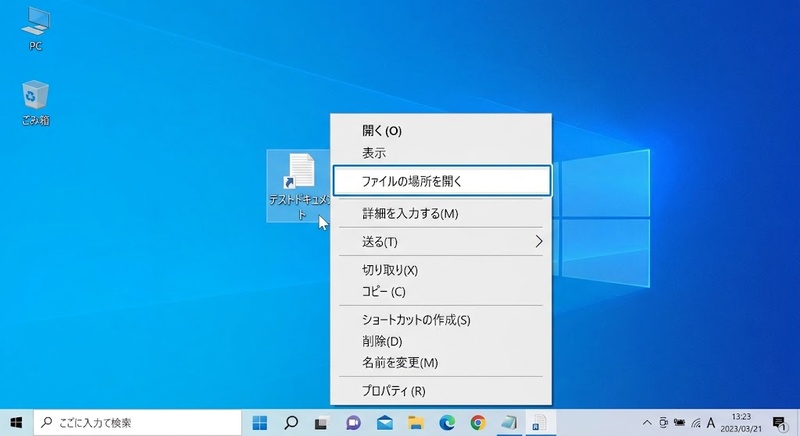Toggle the IME input mode A indicator

pyautogui.click(x=710, y=423)
